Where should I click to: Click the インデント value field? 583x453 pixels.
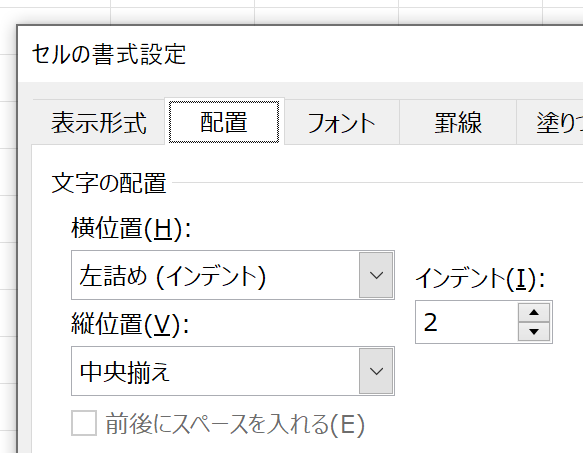point(467,322)
